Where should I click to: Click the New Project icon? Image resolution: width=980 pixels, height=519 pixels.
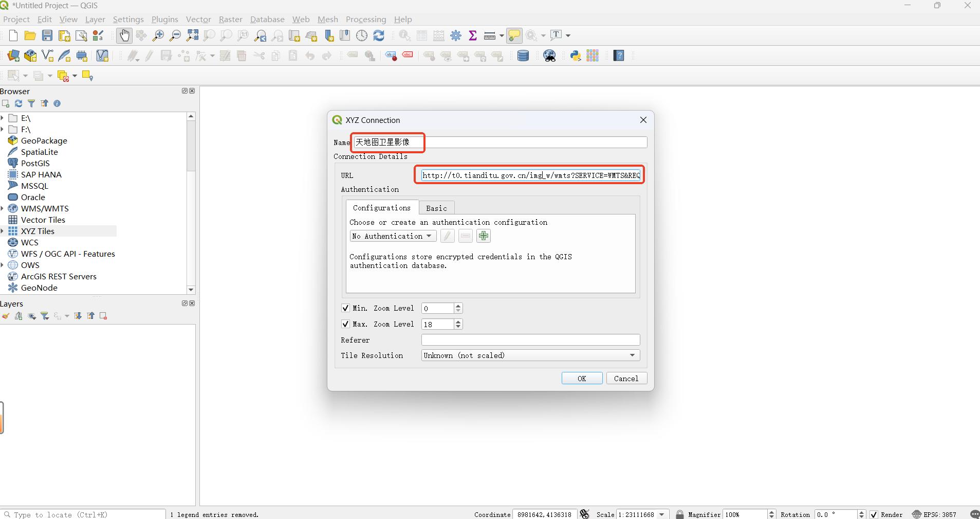(13, 35)
